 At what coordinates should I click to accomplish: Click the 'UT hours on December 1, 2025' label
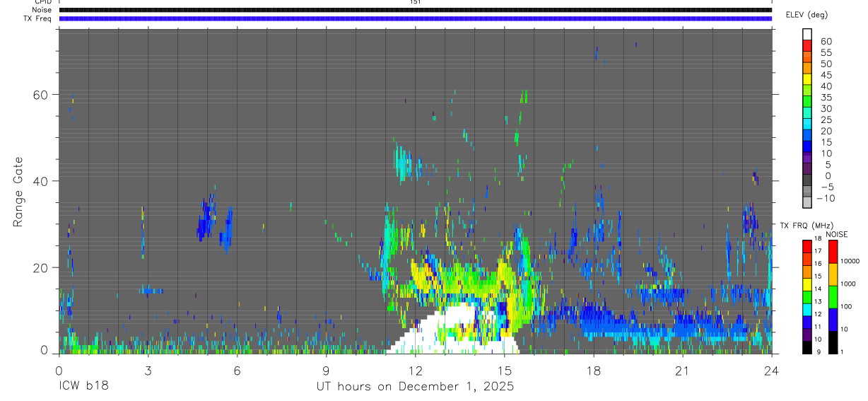coord(414,387)
